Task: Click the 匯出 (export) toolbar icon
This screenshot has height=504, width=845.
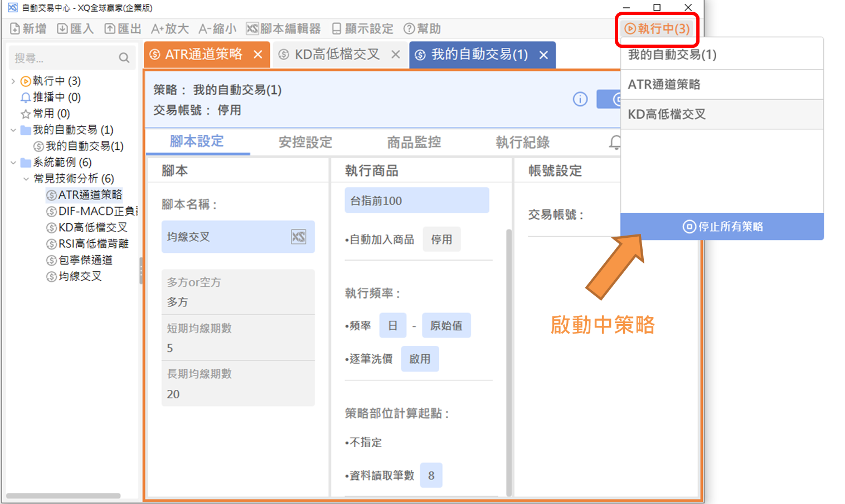Action: coord(110,29)
